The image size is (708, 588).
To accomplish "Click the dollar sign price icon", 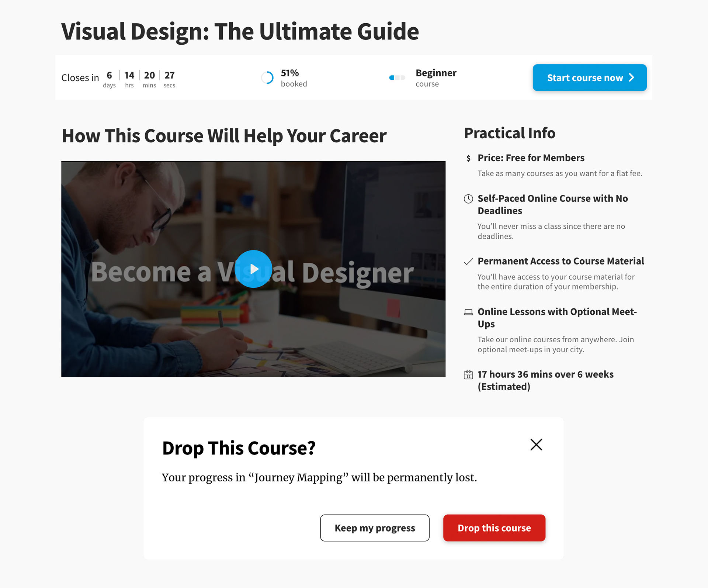I will tap(468, 158).
